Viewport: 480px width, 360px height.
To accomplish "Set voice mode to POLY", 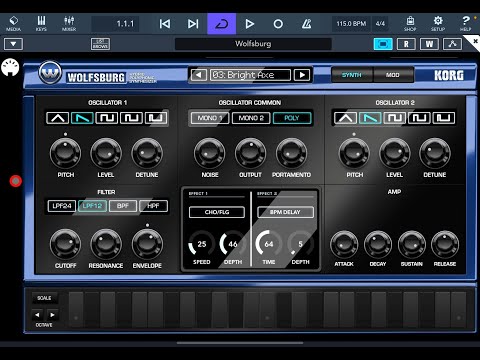I will (x=292, y=118).
